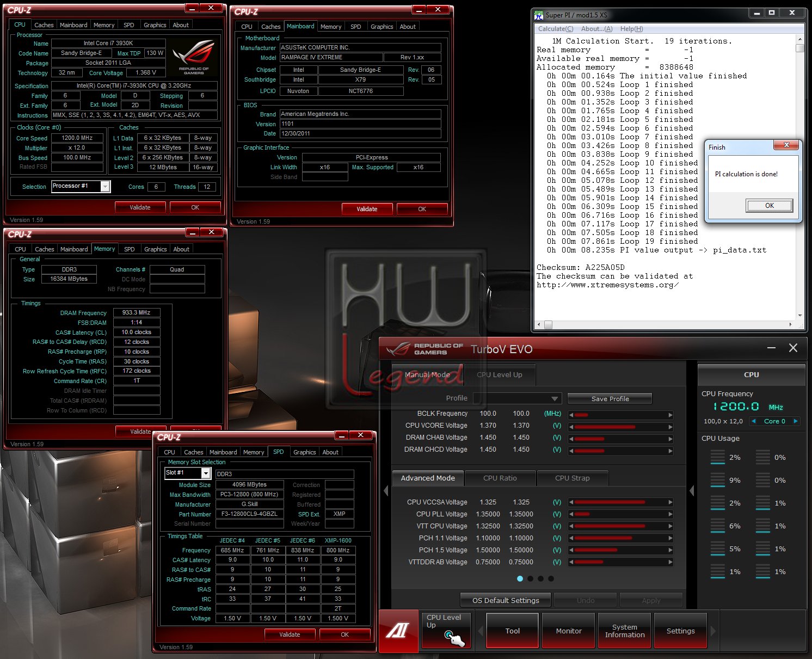Open Monitor section in TurboV bottom bar
This screenshot has width=812, height=659.
tap(569, 631)
